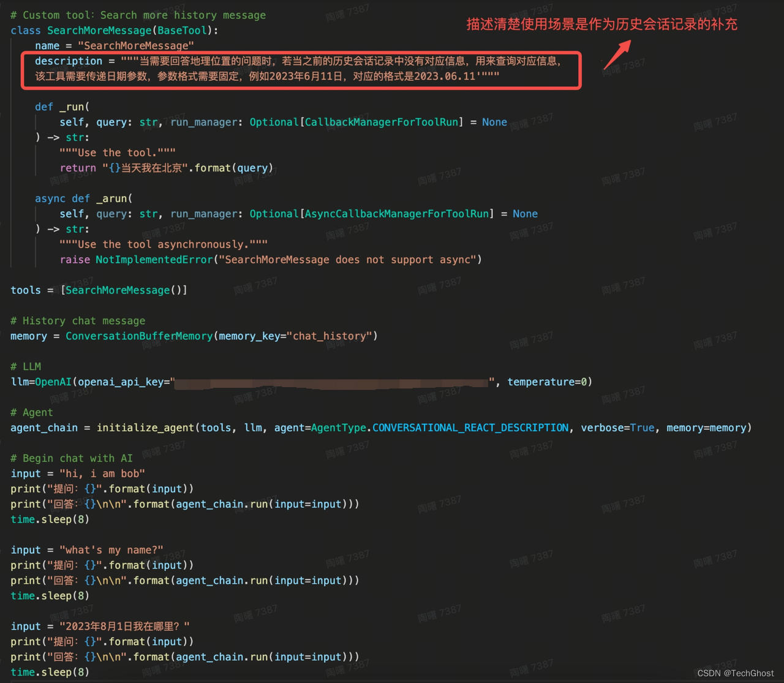The image size is (784, 683).
Task: Click the return string '{}当天我在北京'
Action: click(145, 168)
